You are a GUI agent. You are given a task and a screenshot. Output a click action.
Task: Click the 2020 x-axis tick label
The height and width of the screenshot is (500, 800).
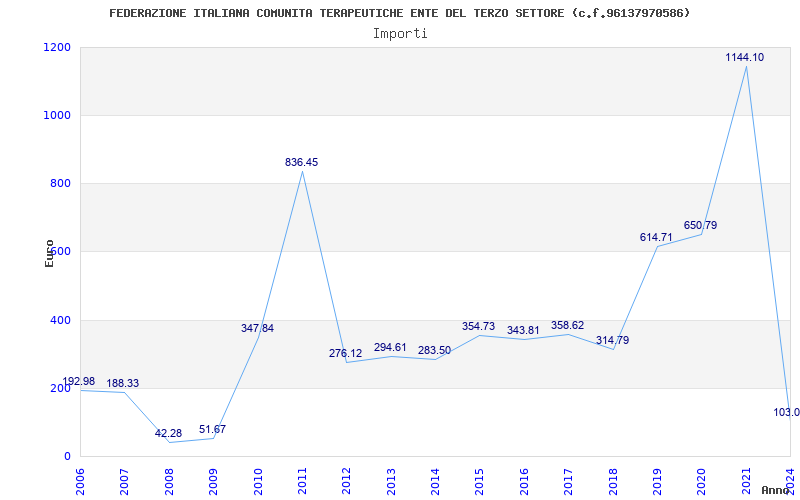click(702, 481)
